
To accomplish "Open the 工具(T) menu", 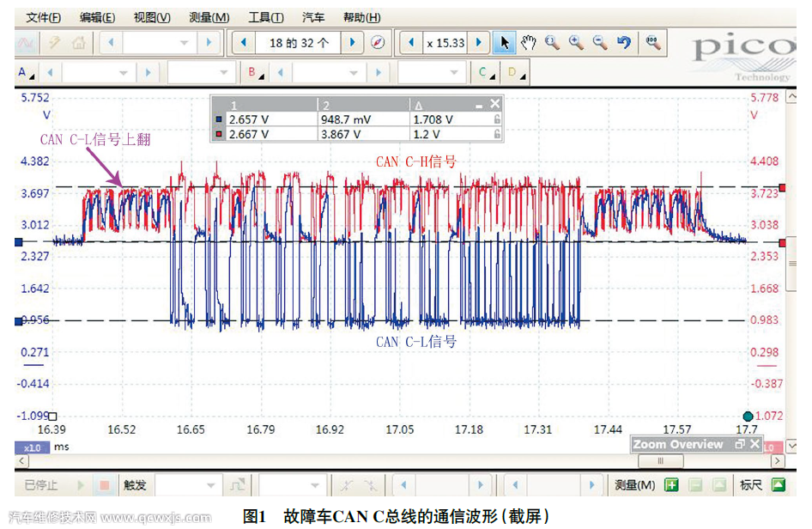I will pos(265,17).
